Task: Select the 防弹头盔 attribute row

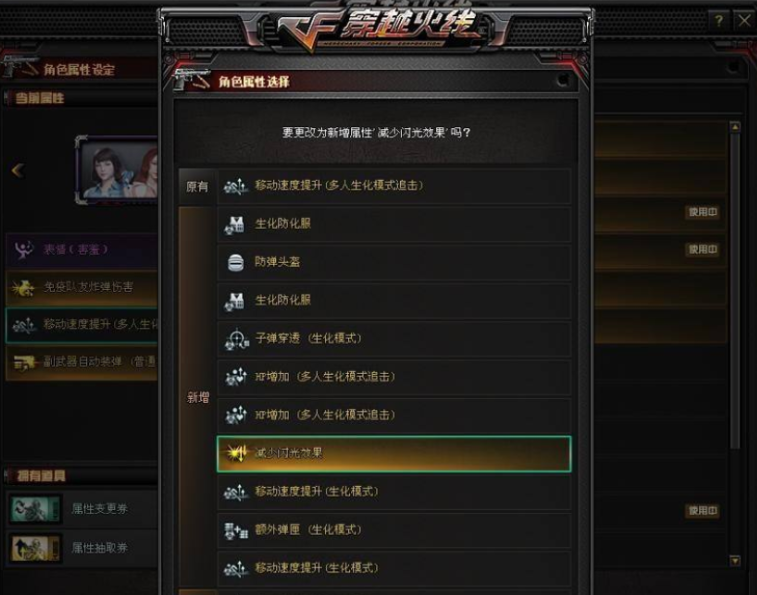Action: 394,262
